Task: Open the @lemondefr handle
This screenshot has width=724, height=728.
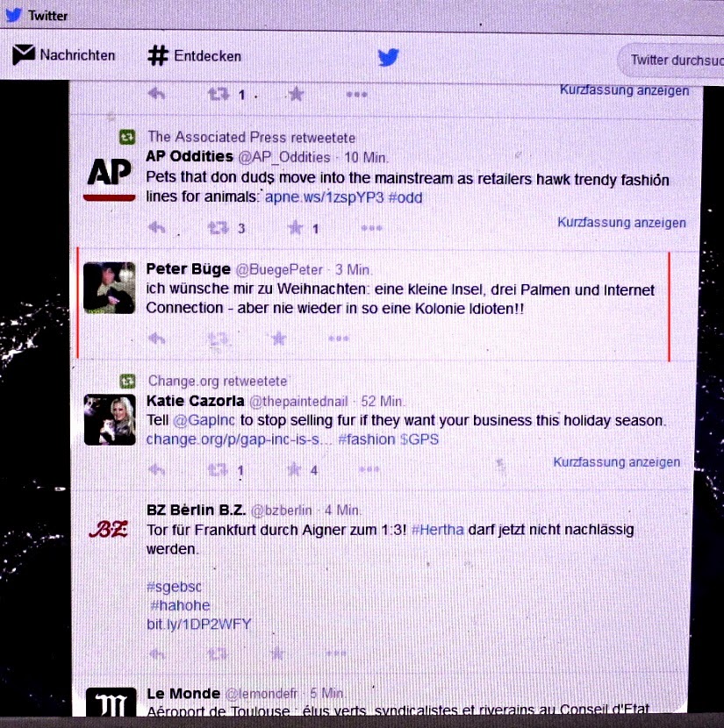Action: click(x=262, y=694)
